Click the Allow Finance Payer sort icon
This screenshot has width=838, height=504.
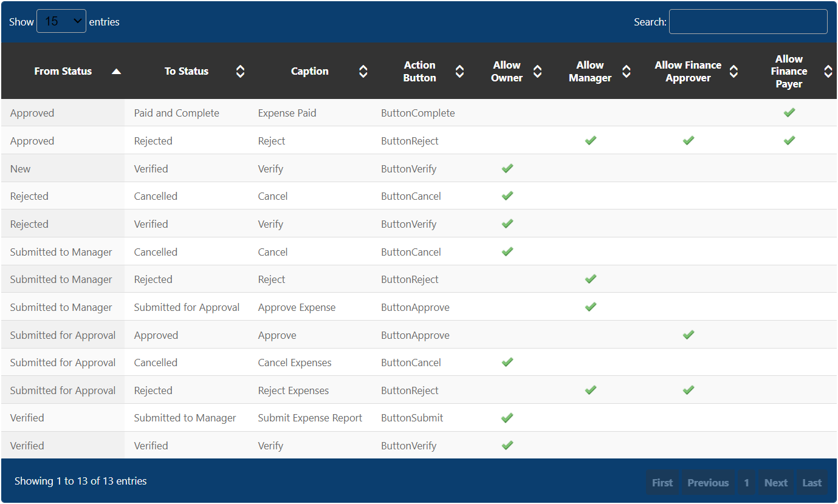(828, 72)
